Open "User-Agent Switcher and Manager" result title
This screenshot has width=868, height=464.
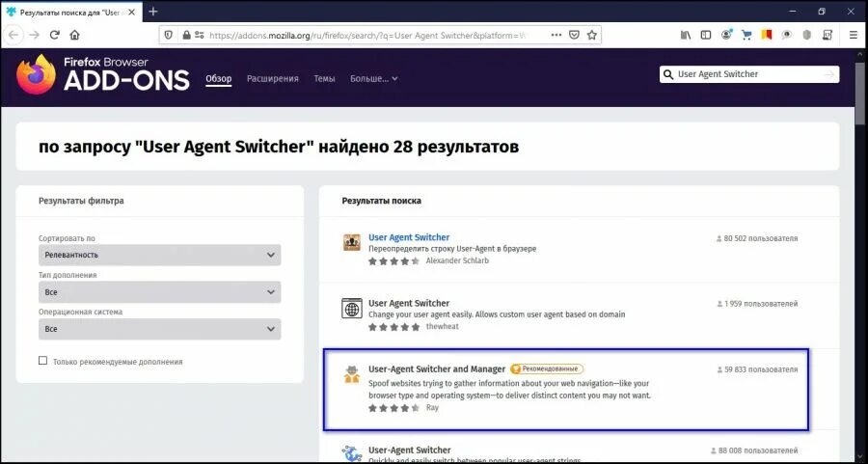[x=437, y=368]
